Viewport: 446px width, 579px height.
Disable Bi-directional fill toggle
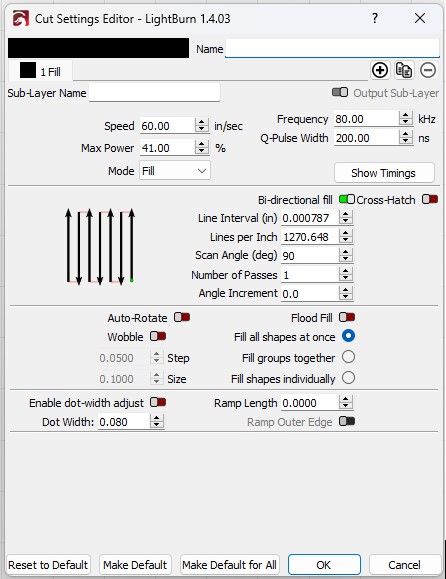click(347, 199)
